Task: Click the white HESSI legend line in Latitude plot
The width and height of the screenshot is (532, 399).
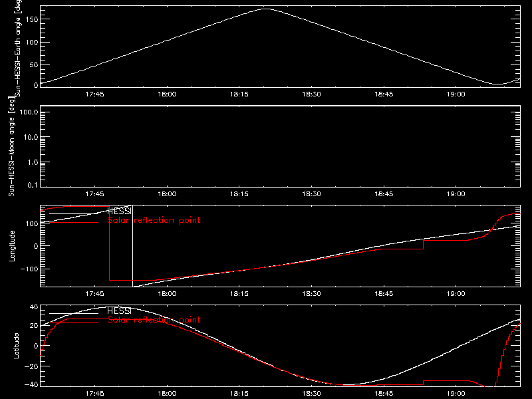Action: [x=74, y=313]
